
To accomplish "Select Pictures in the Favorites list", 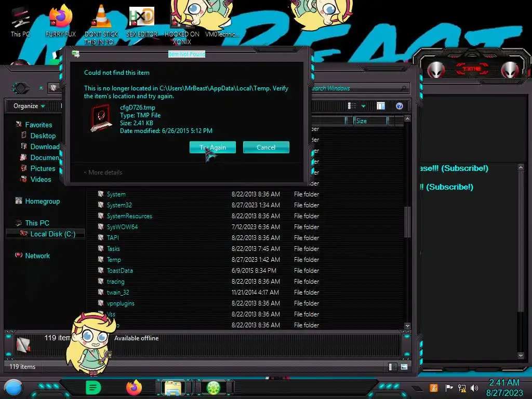I will pyautogui.click(x=43, y=168).
